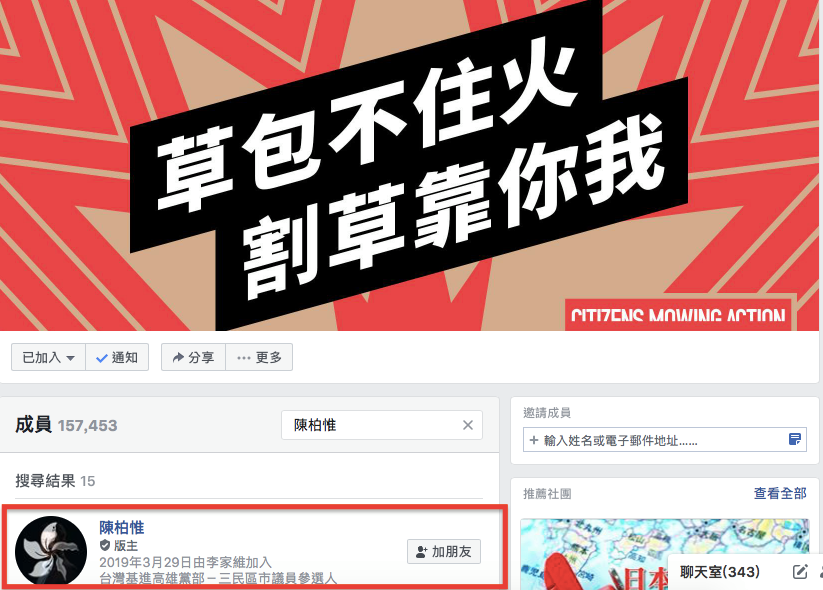Viewport: 823px width, 590px height.
Task: Click the member search field containing 陳柏惟
Action: 382,425
